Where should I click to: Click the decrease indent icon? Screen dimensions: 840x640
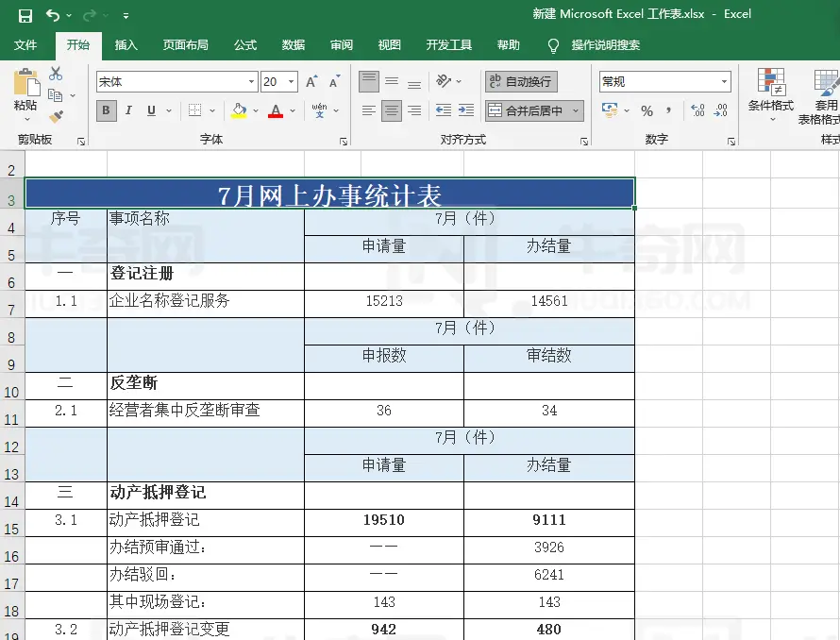[443, 110]
